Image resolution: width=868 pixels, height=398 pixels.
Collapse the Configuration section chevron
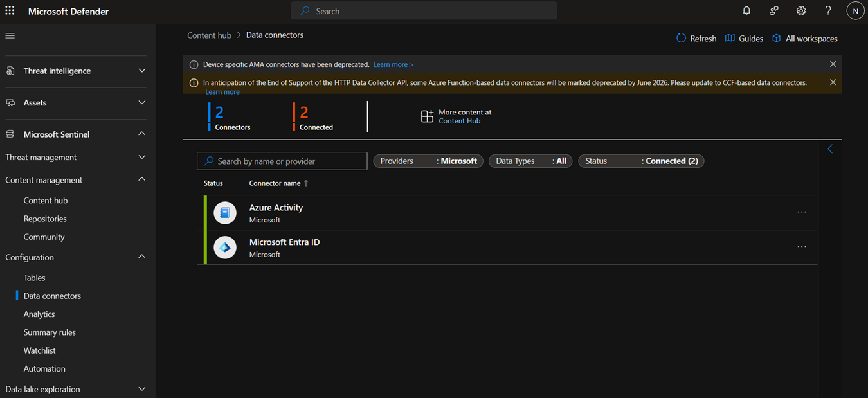(142, 257)
